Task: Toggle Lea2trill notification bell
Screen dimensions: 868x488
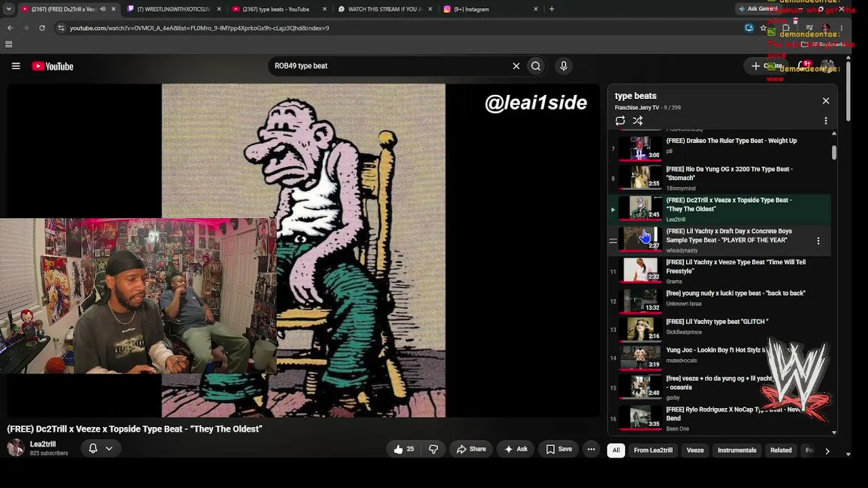Action: tap(93, 448)
